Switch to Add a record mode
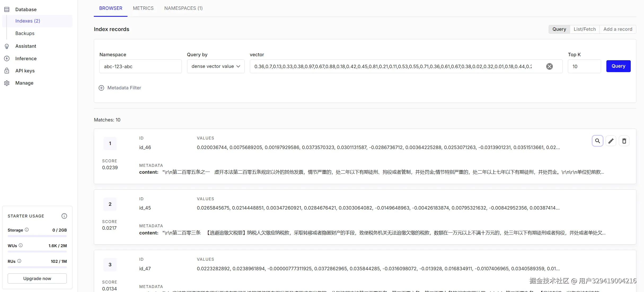The width and height of the screenshot is (644, 292). (x=617, y=29)
